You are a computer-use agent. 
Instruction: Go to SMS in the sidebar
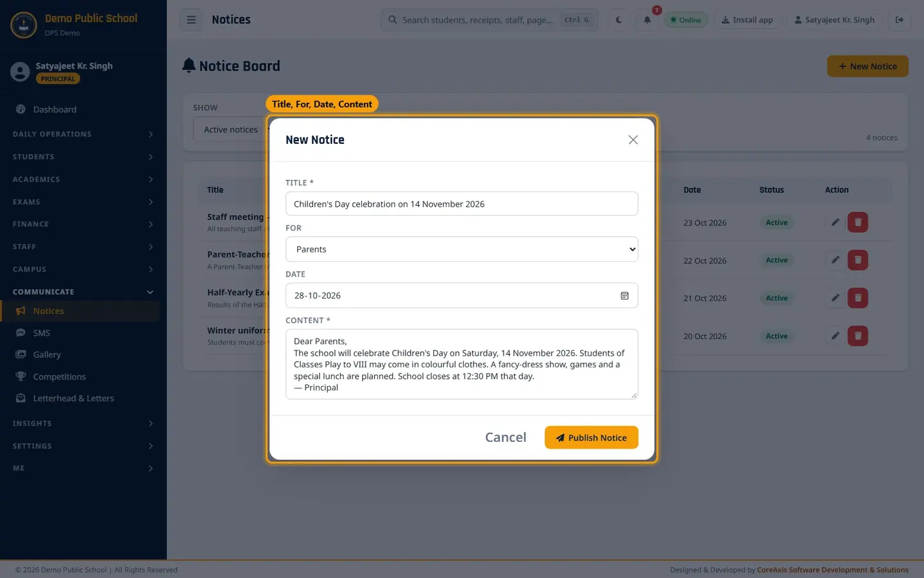pos(80,333)
